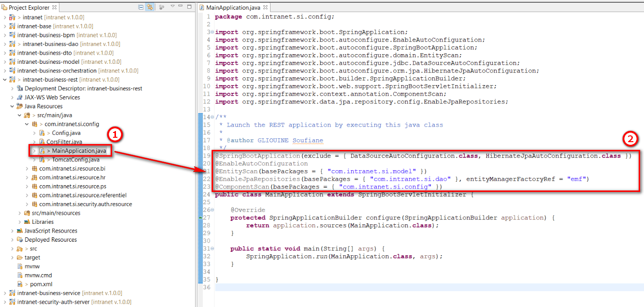
Task: Maximize the Project Explorer view
Action: click(189, 6)
